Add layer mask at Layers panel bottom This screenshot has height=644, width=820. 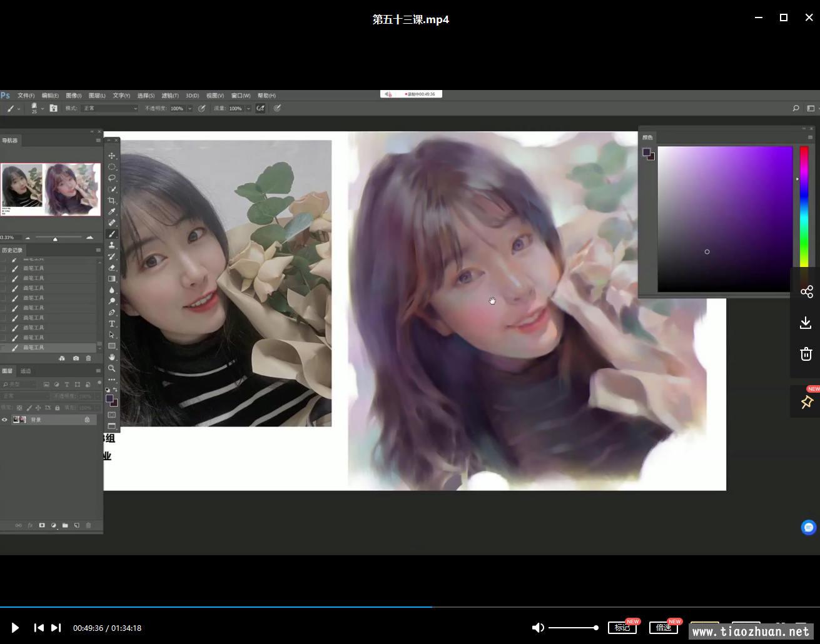42,525
